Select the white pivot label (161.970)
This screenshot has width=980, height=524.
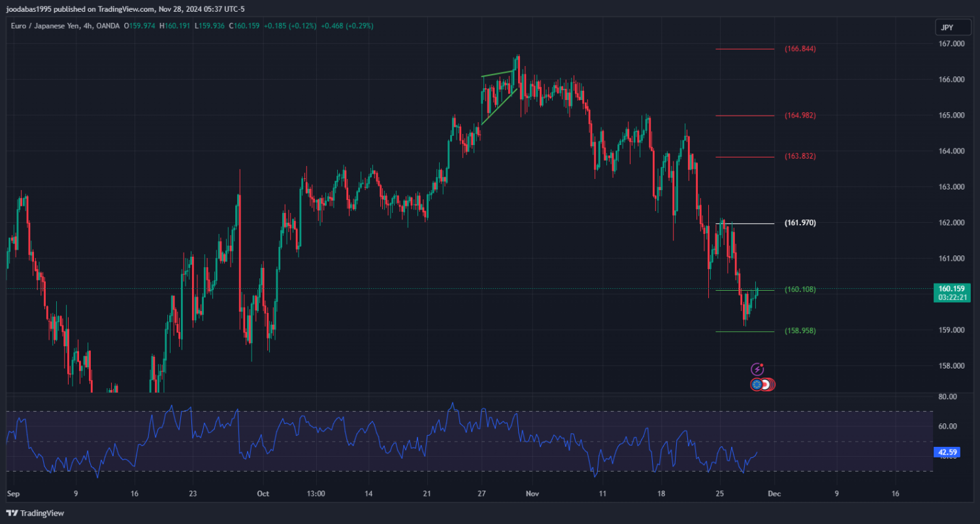click(800, 223)
